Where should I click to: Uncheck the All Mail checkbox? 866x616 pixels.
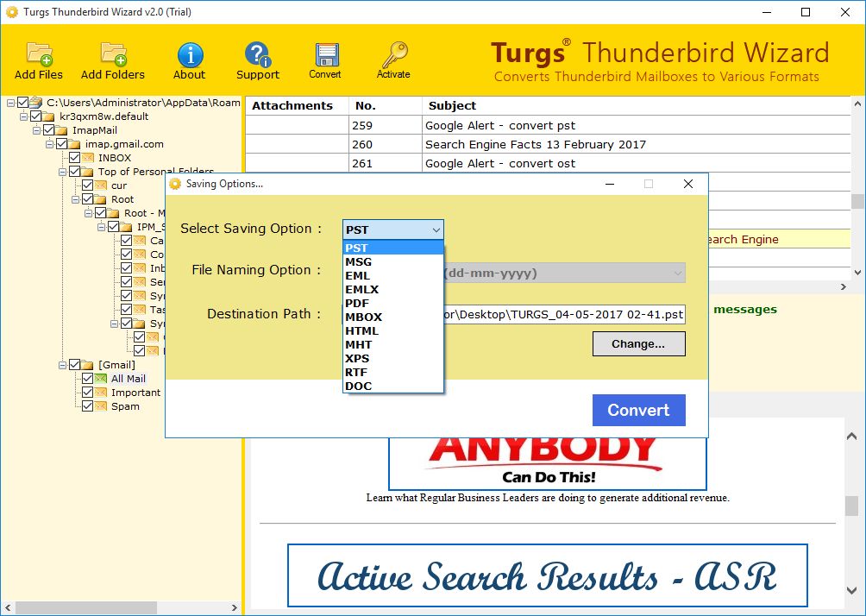(87, 379)
